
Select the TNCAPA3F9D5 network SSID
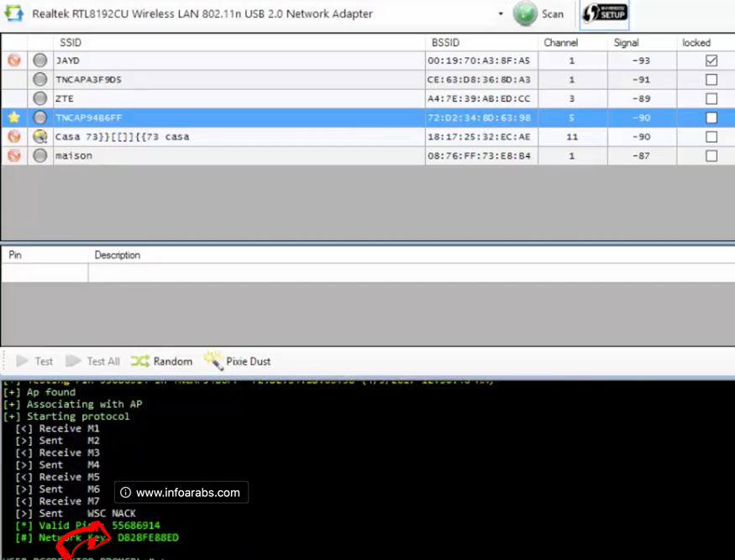(x=88, y=80)
